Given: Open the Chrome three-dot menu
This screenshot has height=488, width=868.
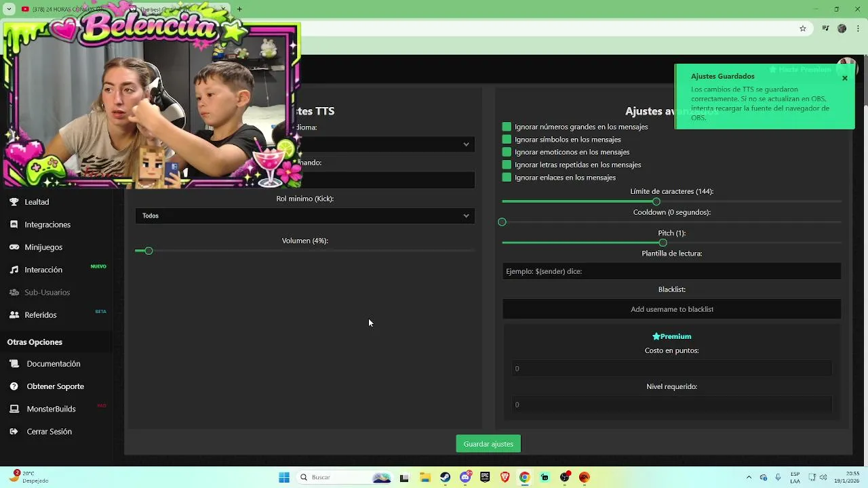Looking at the screenshot, I should (x=859, y=28).
